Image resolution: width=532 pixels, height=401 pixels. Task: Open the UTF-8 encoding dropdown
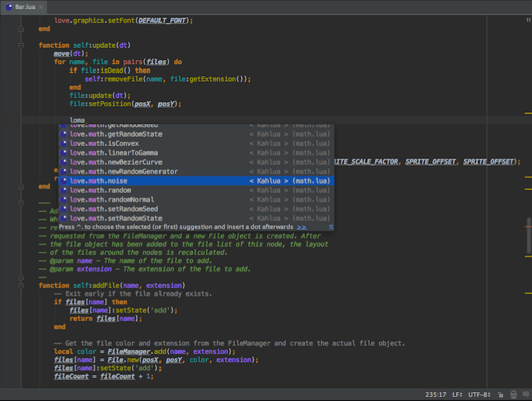[x=479, y=395]
